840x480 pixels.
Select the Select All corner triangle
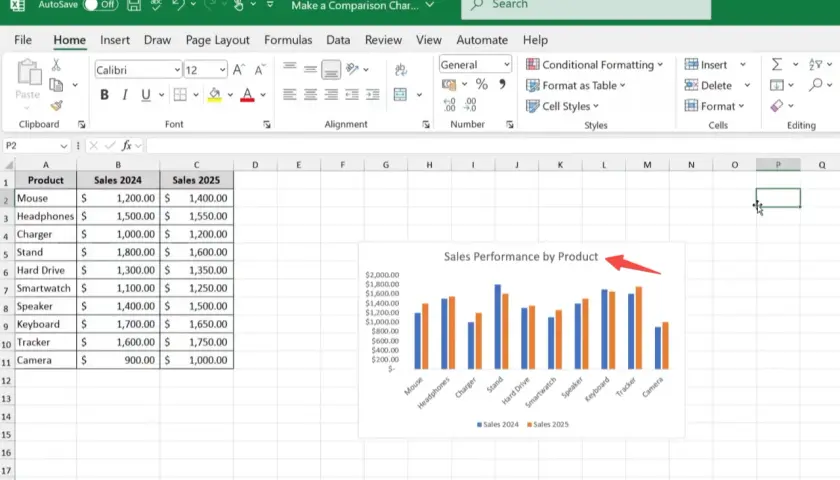8,164
